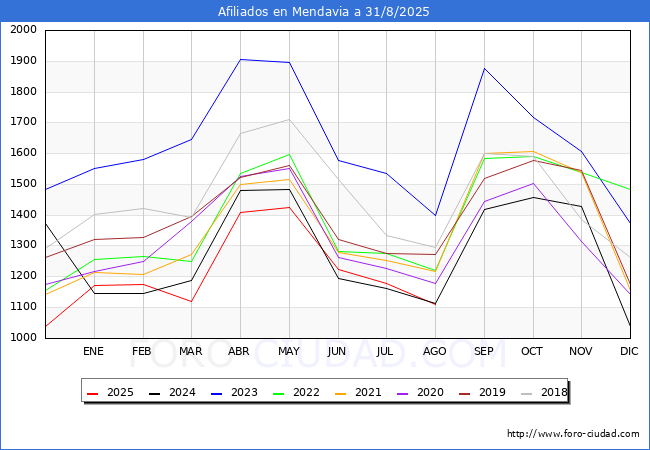The height and width of the screenshot is (450, 650).
Task: Click the MAY month axis label
Action: 289,351
